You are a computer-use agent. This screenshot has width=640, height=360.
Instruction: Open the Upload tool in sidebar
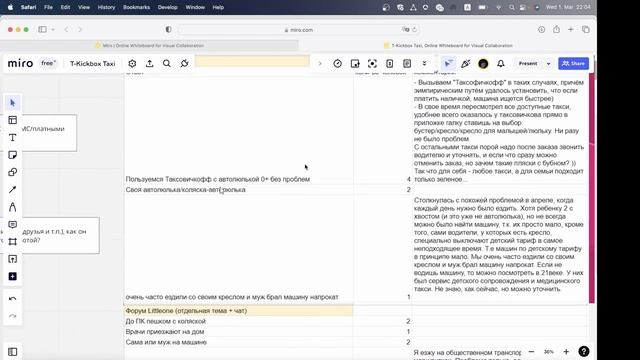(13, 259)
